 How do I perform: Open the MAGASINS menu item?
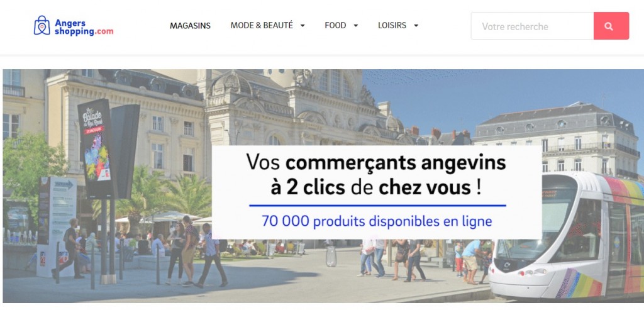[190, 26]
